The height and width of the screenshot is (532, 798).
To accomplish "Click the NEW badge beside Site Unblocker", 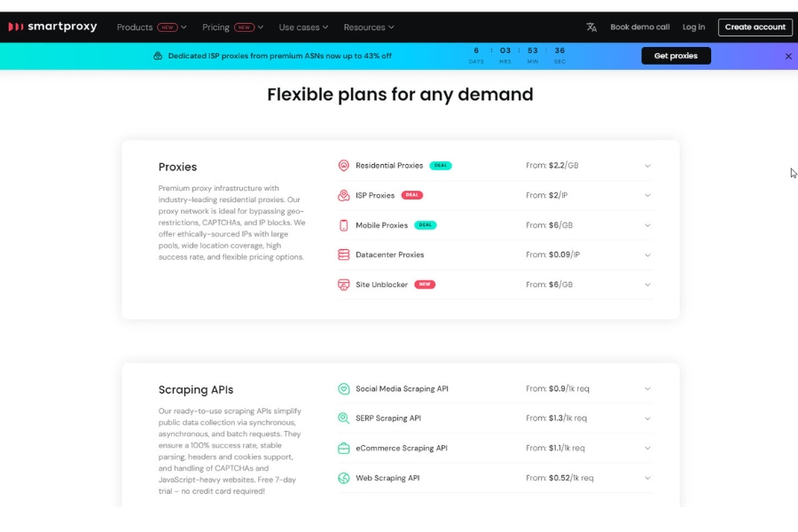I will click(x=425, y=285).
